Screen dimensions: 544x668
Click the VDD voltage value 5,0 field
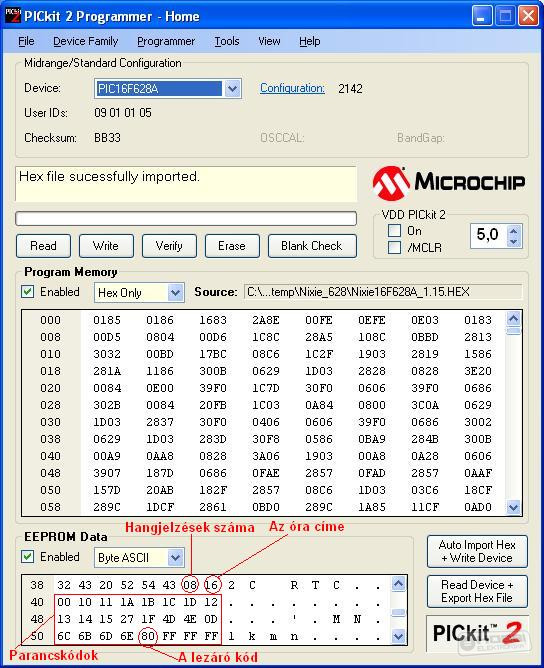point(488,235)
